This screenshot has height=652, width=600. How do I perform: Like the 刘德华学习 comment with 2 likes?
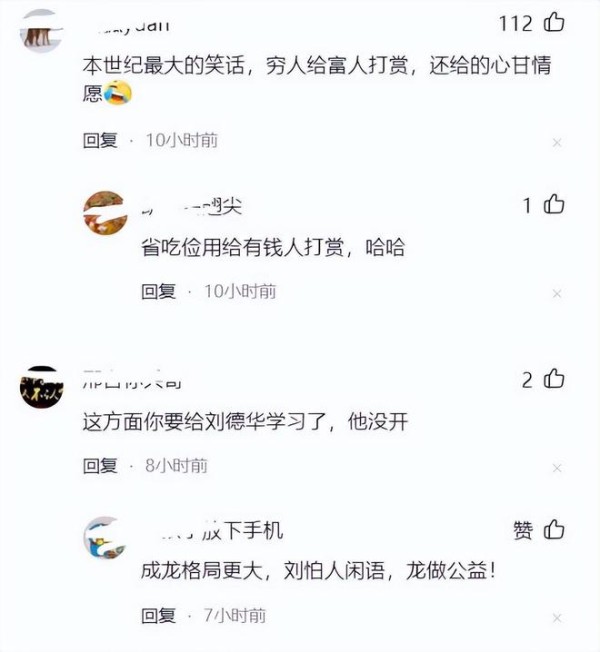click(554, 379)
